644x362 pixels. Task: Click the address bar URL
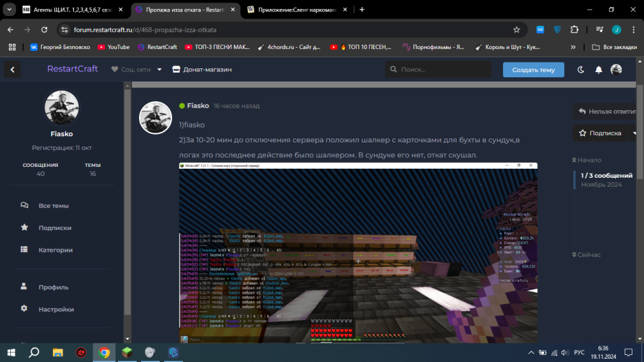coord(145,30)
